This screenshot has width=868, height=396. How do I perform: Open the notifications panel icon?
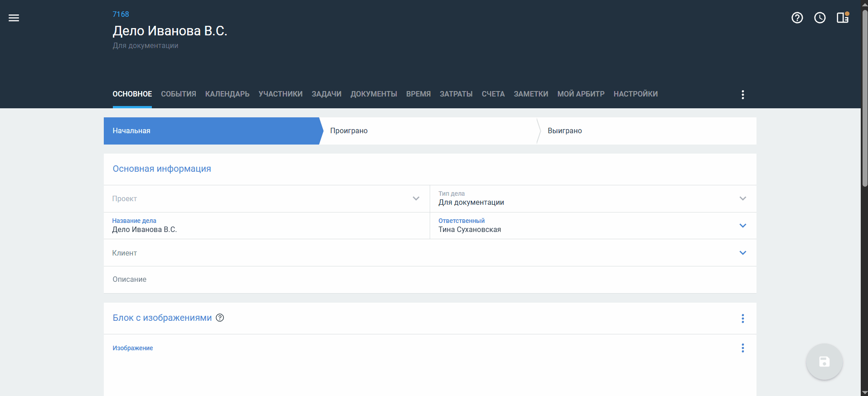coord(842,18)
